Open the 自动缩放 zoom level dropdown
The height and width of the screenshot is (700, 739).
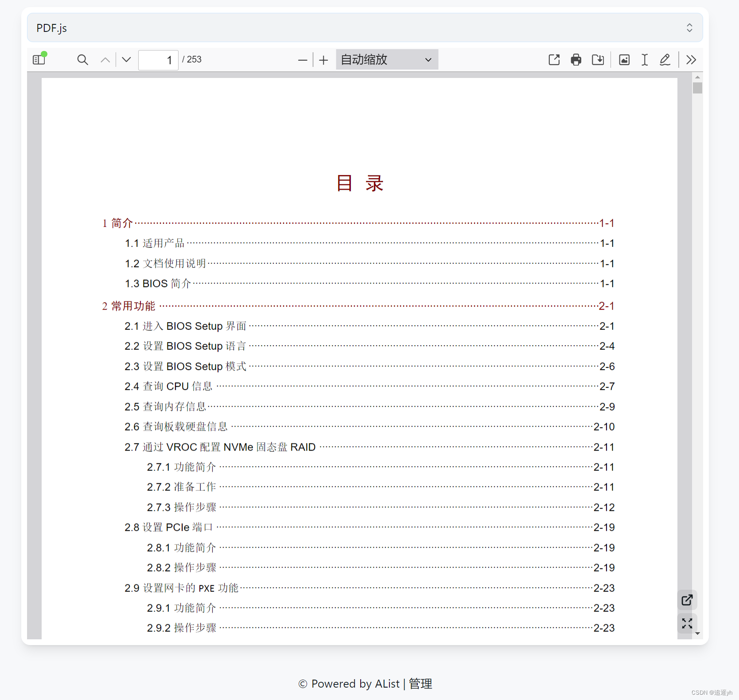[x=386, y=59]
